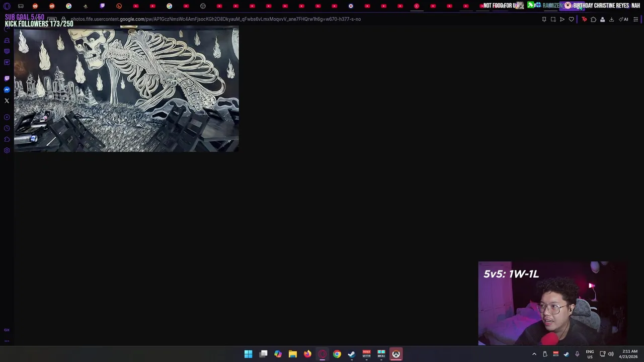Open the Windows Start menu
The width and height of the screenshot is (644, 362).
[248, 354]
